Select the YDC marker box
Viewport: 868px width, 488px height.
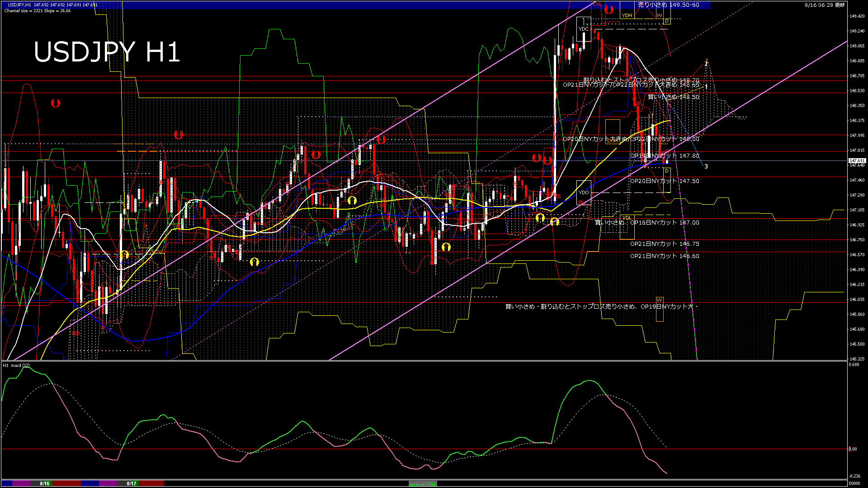(584, 29)
